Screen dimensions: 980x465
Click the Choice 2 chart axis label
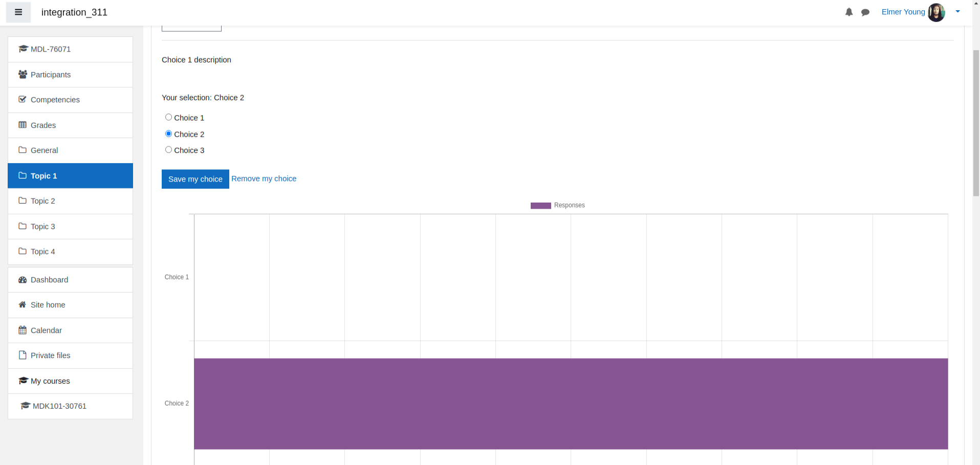177,403
